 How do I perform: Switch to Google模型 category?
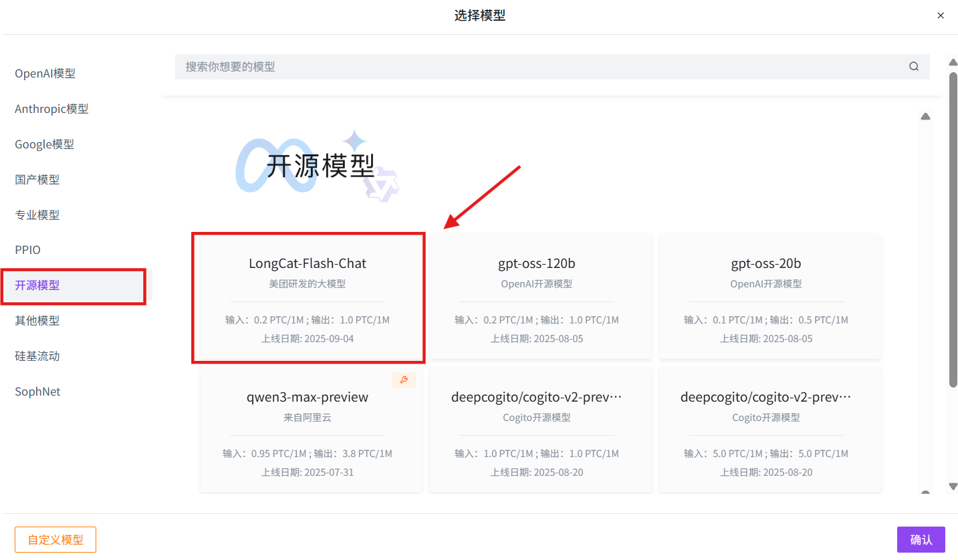pyautogui.click(x=44, y=144)
